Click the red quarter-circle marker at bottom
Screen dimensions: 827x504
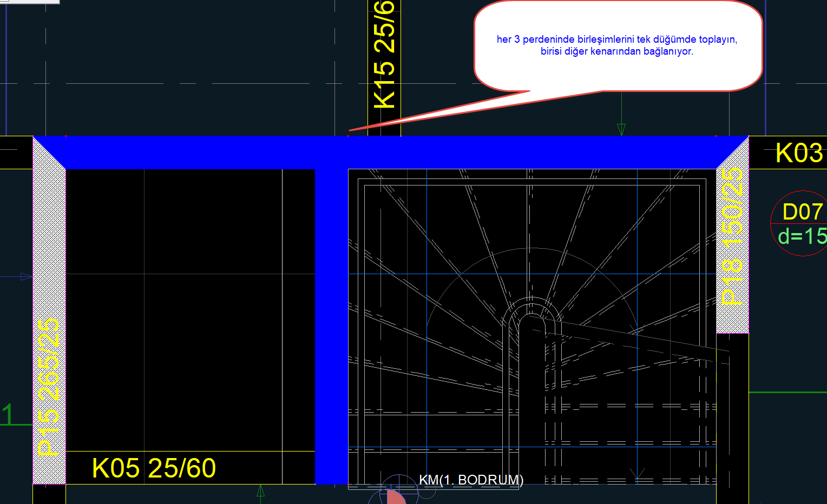395,496
